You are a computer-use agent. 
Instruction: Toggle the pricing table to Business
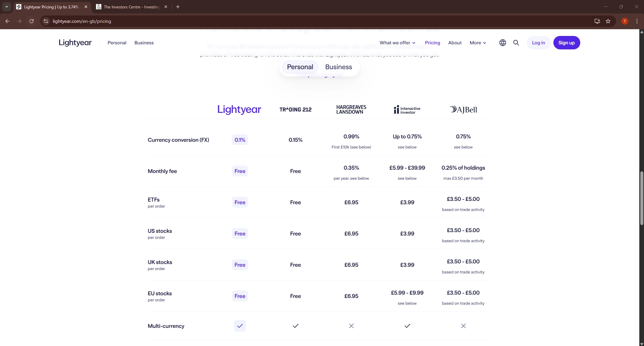point(338,67)
